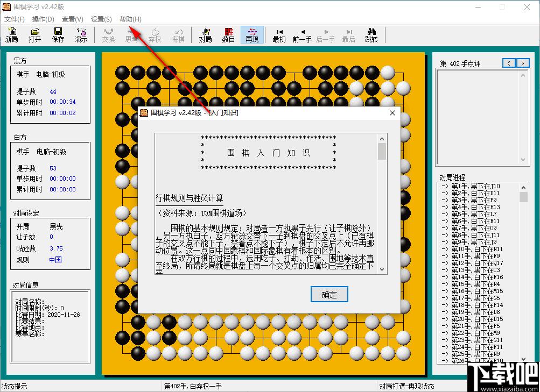Step back with 前一手 button
Image resolution: width=540 pixels, height=392 pixels.
click(302, 35)
